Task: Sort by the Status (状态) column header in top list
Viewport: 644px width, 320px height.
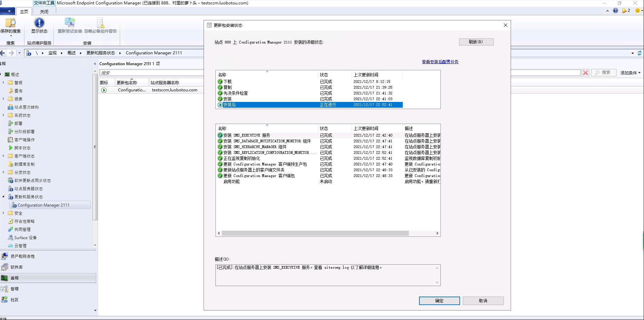Action: click(335, 75)
